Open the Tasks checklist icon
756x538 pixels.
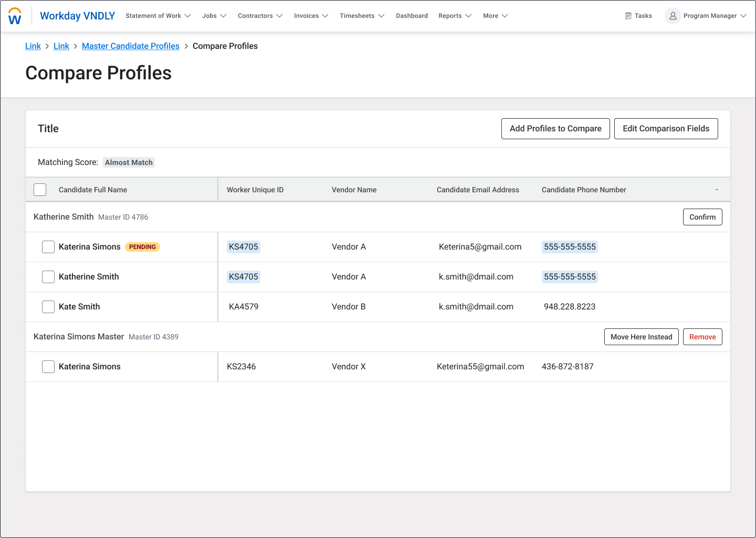[x=628, y=16]
